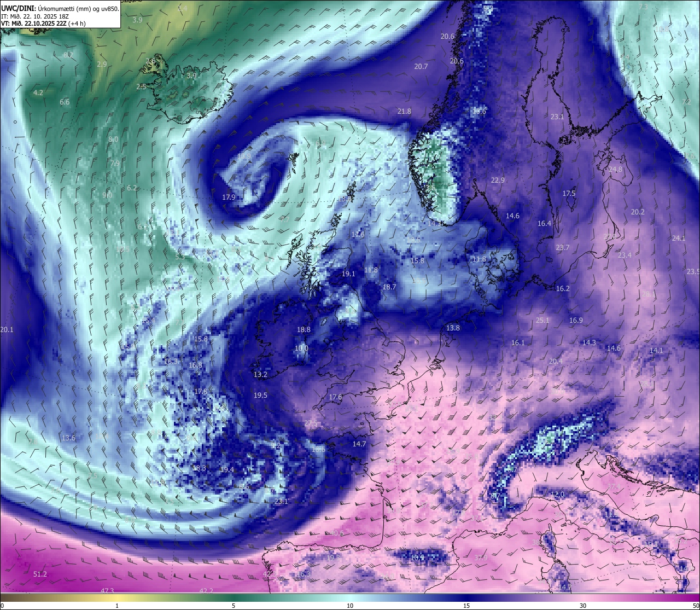This screenshot has width=700, height=610.
Task: Click the map value 18.8 over Ireland
Action: tap(304, 329)
